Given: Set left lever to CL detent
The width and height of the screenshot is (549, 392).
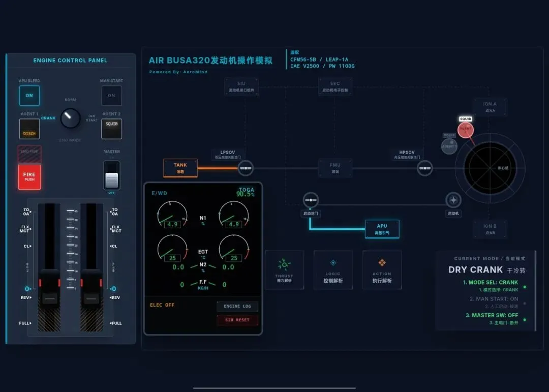Looking at the screenshot, I should click(27, 246).
